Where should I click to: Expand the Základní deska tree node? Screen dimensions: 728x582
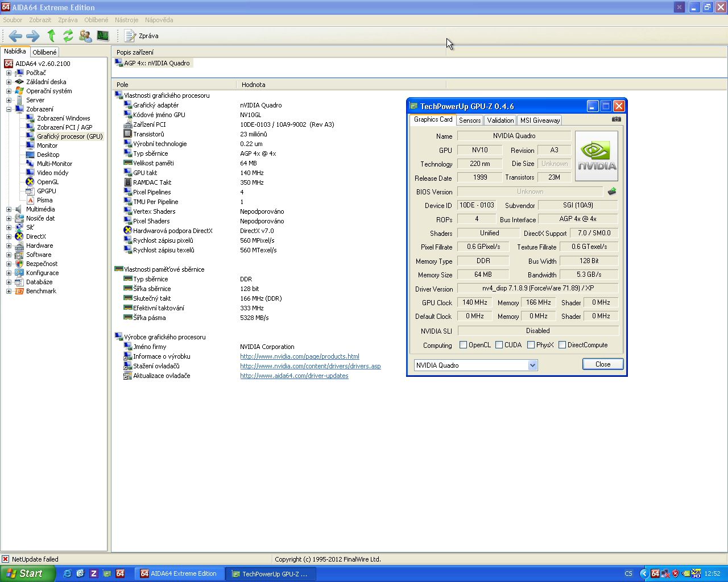[x=9, y=82]
